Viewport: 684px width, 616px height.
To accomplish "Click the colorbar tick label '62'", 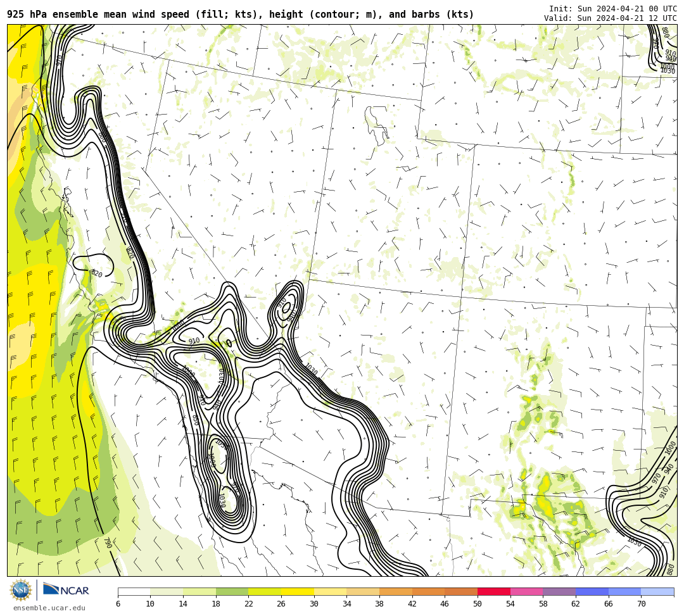I will pos(576,604).
